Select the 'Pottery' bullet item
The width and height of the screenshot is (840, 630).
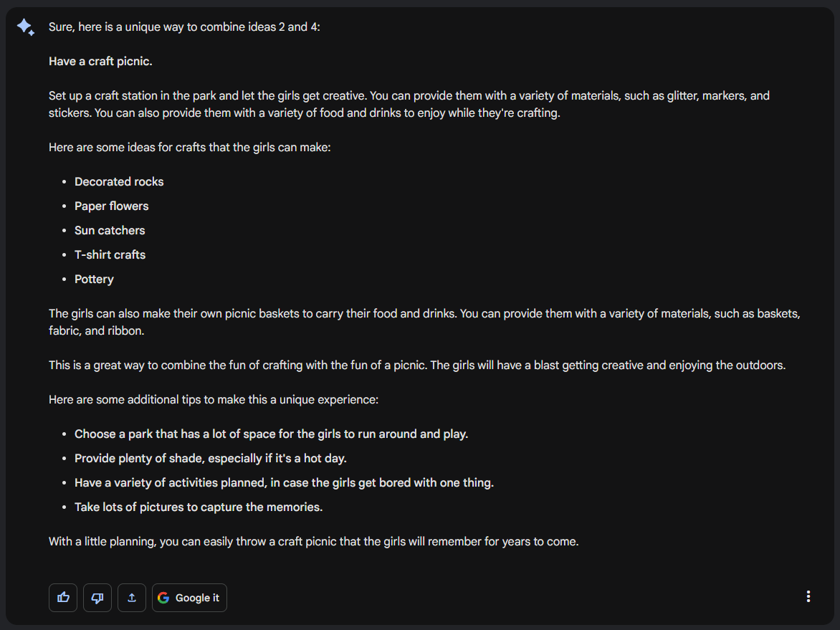click(x=94, y=280)
